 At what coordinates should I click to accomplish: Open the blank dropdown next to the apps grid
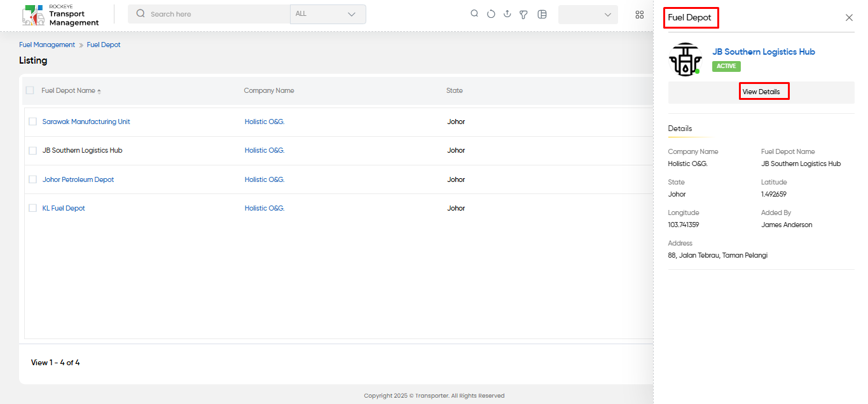tap(588, 15)
